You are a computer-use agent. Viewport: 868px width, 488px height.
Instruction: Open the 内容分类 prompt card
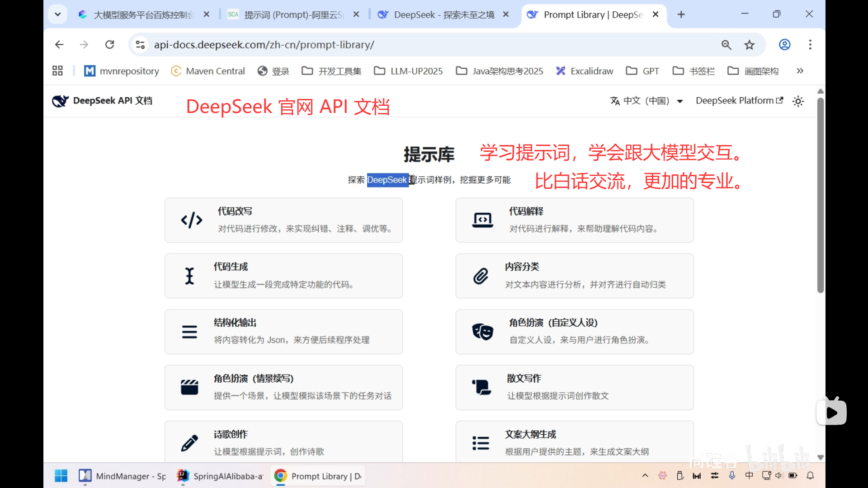coord(575,276)
